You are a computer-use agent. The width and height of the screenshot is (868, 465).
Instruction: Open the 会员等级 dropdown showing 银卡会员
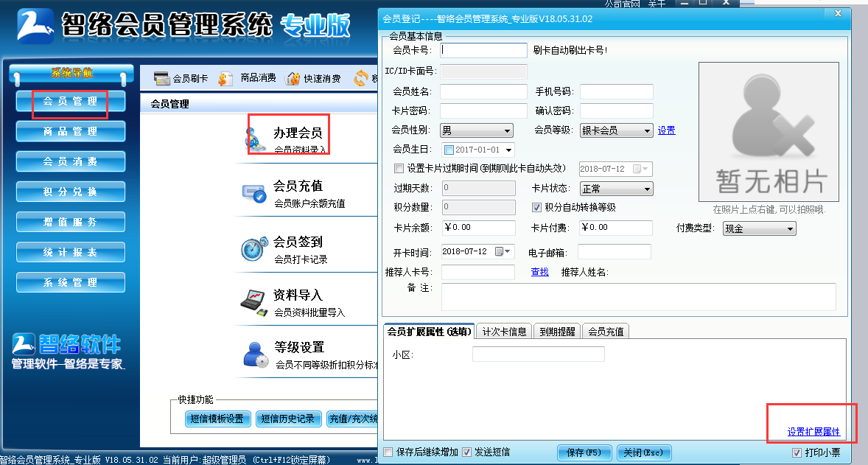[616, 130]
